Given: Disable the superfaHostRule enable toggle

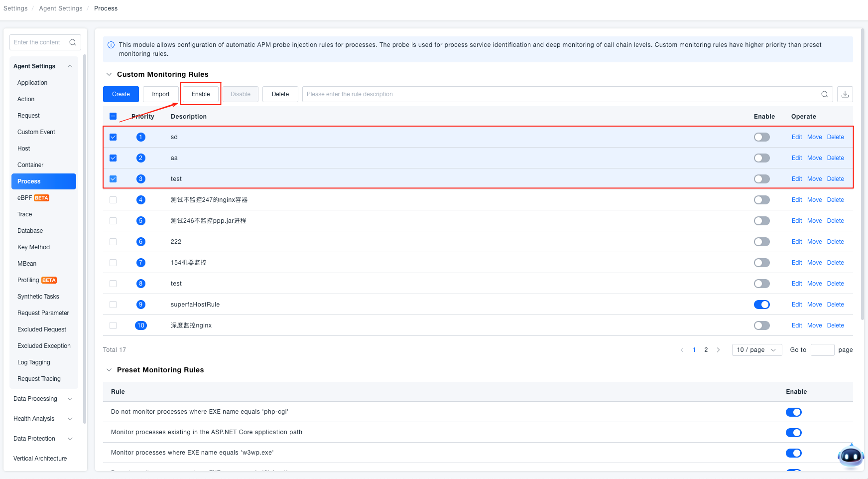Looking at the screenshot, I should click(x=762, y=305).
